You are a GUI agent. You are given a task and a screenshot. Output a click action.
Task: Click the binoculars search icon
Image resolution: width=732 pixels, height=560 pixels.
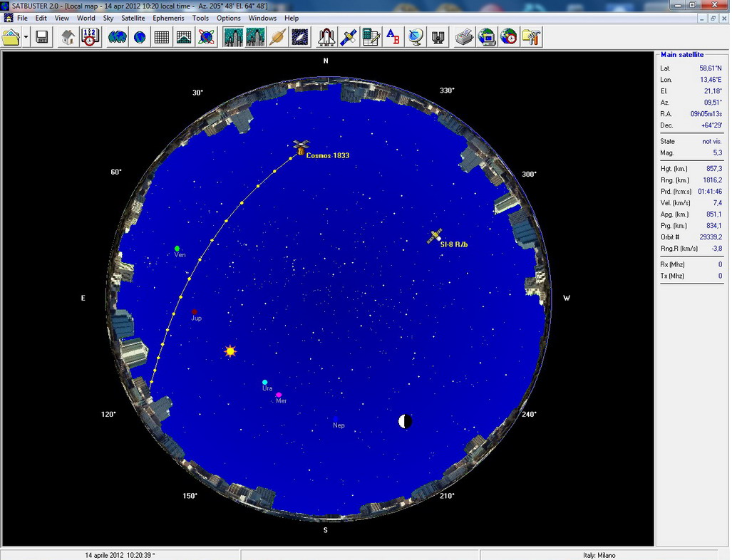pyautogui.click(x=438, y=37)
